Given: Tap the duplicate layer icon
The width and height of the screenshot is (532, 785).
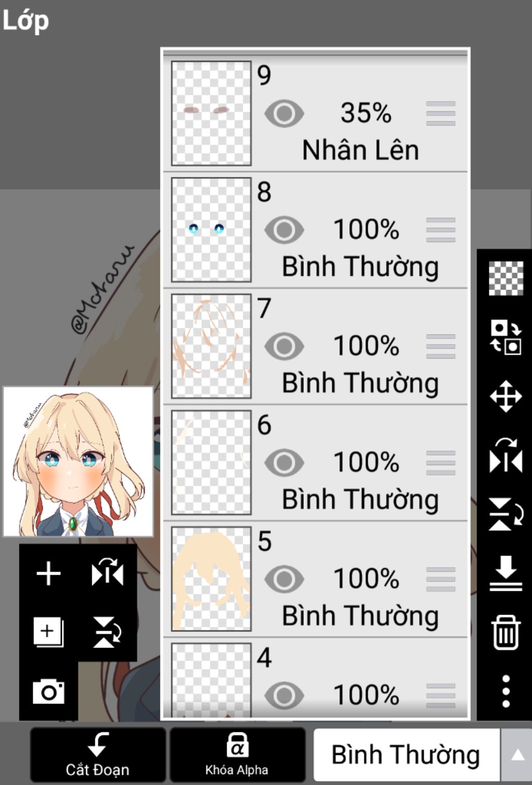Looking at the screenshot, I should 48,632.
